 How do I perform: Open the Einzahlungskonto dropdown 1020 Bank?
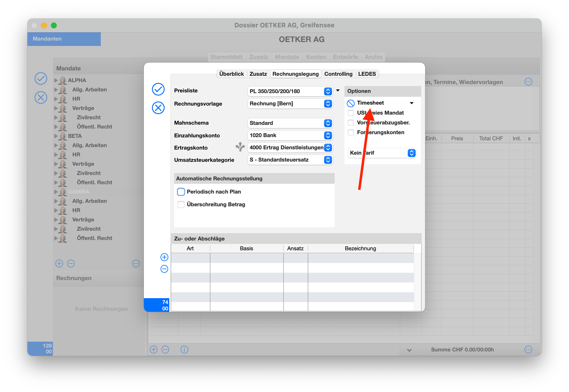[290, 135]
